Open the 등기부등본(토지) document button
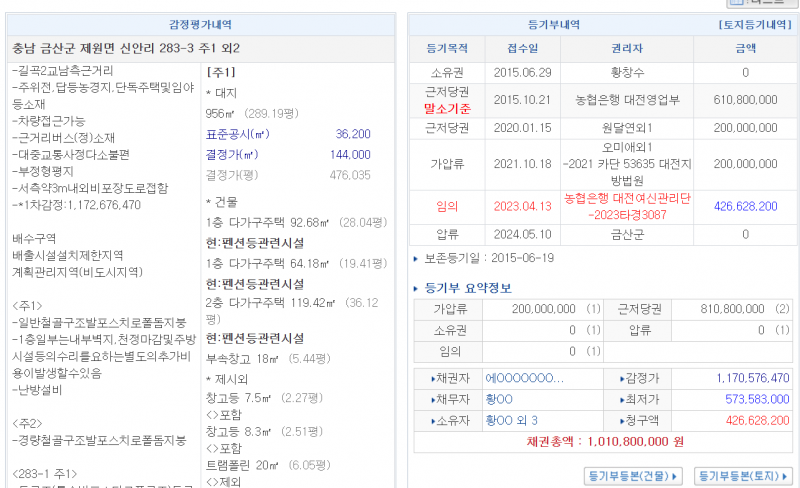800x488 pixels. [742, 476]
